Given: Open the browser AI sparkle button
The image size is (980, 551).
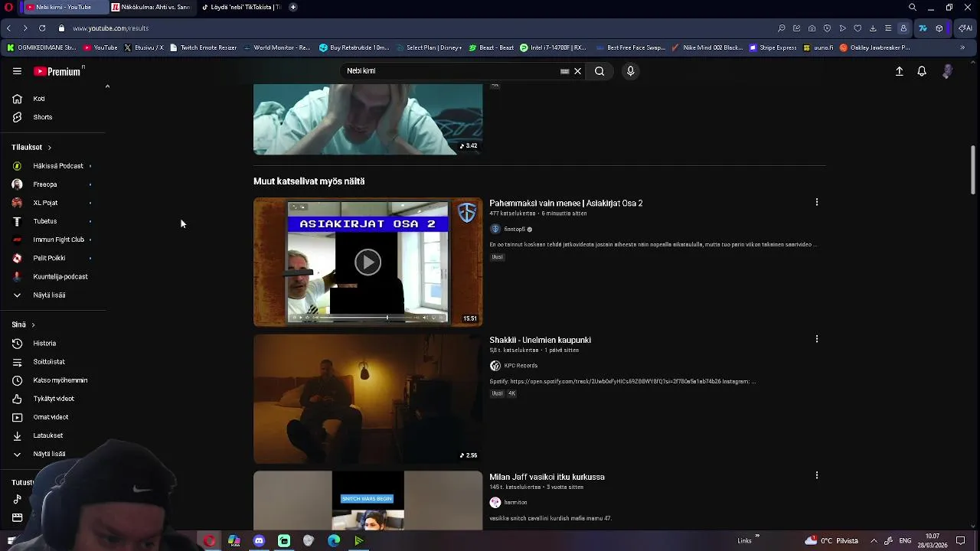Looking at the screenshot, I should [x=965, y=28].
